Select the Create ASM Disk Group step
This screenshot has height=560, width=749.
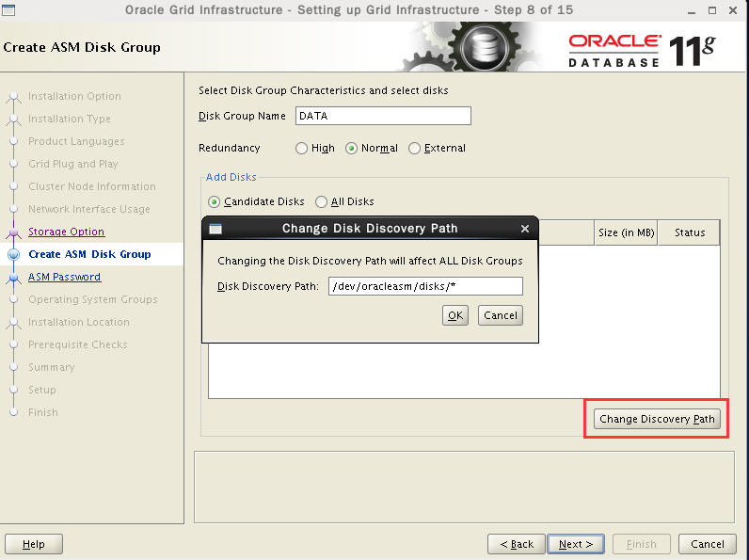point(89,254)
